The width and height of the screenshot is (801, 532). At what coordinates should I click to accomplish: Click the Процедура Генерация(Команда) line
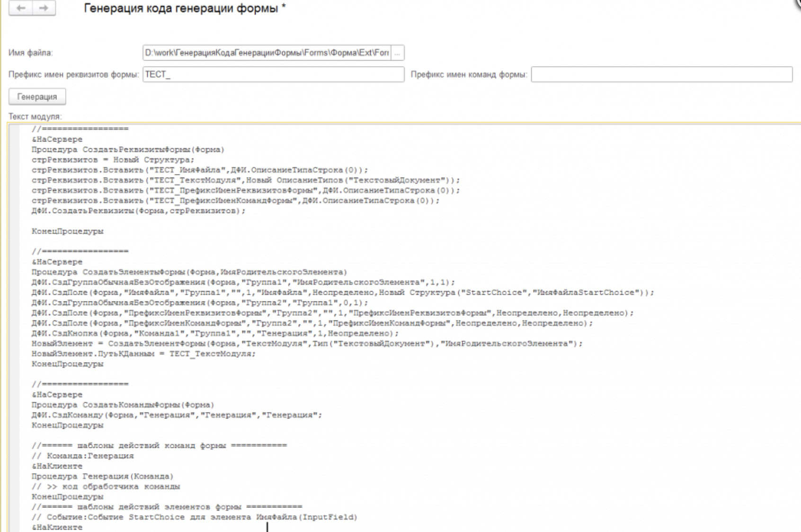(102, 476)
